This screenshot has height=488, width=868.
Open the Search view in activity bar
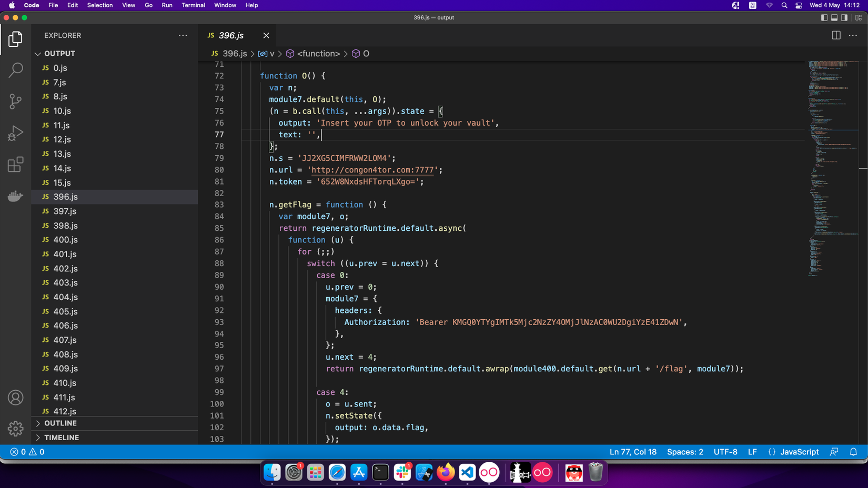tap(15, 70)
